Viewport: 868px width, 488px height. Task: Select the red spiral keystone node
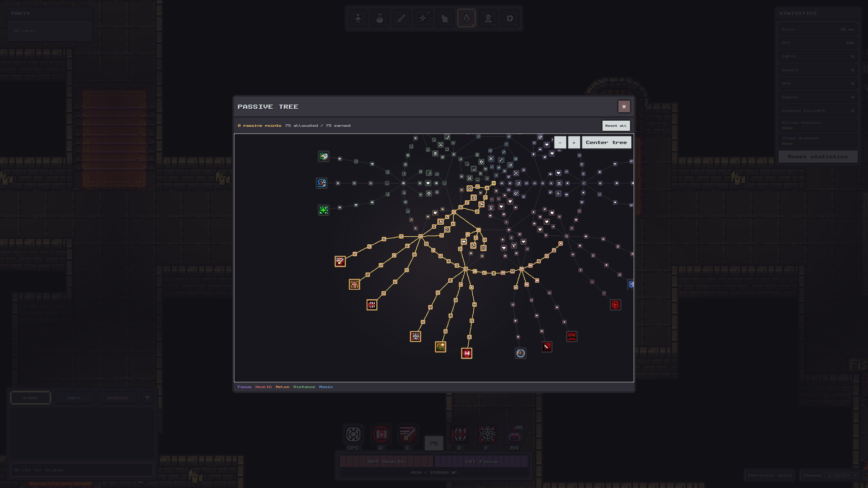[615, 305]
